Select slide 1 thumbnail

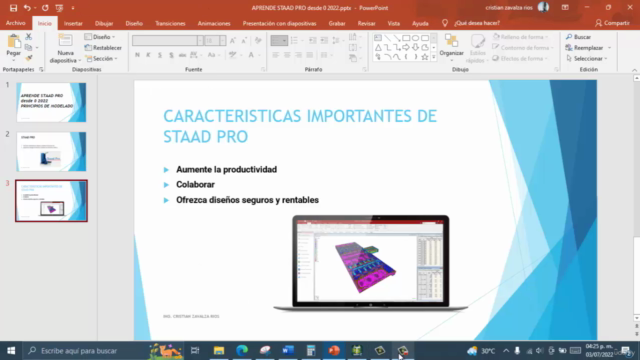(x=51, y=102)
